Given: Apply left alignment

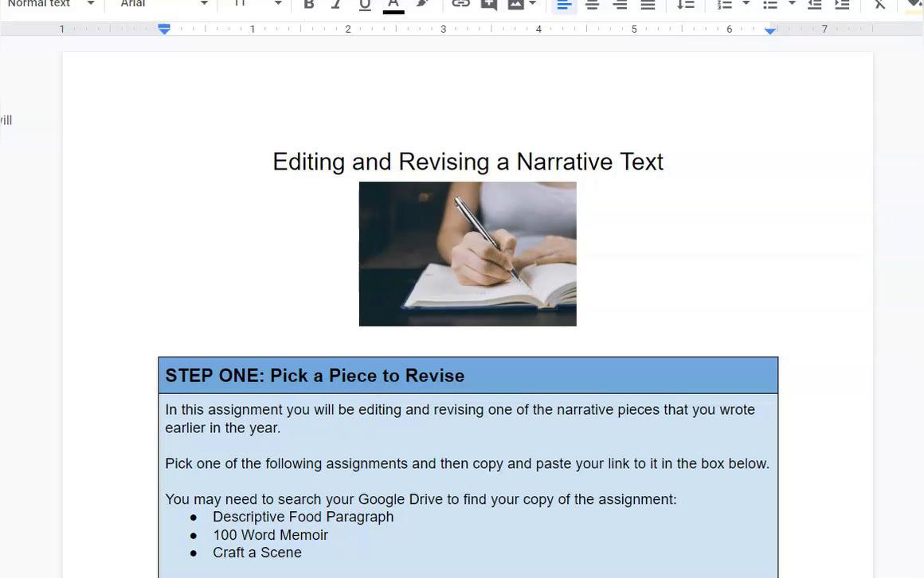Looking at the screenshot, I should (564, 5).
